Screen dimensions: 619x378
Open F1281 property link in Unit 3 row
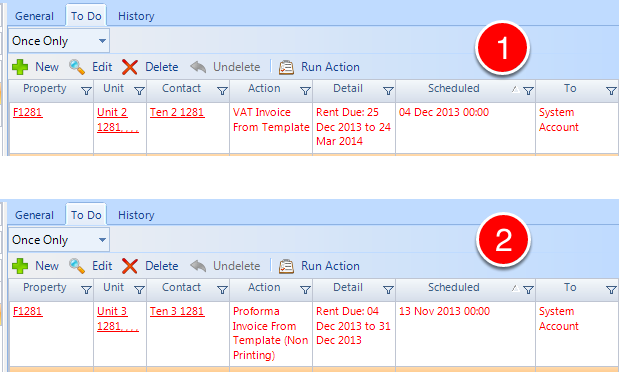28,311
